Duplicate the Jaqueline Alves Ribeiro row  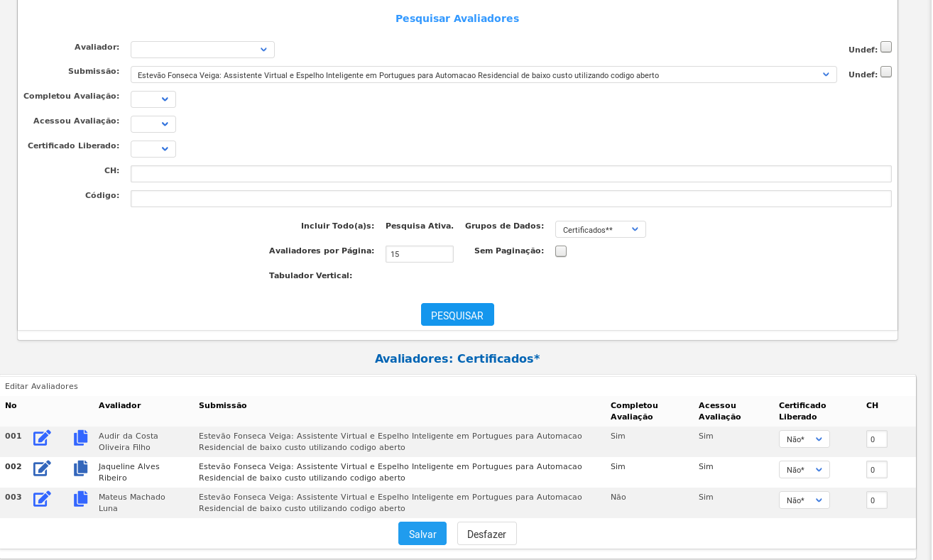pyautogui.click(x=81, y=468)
